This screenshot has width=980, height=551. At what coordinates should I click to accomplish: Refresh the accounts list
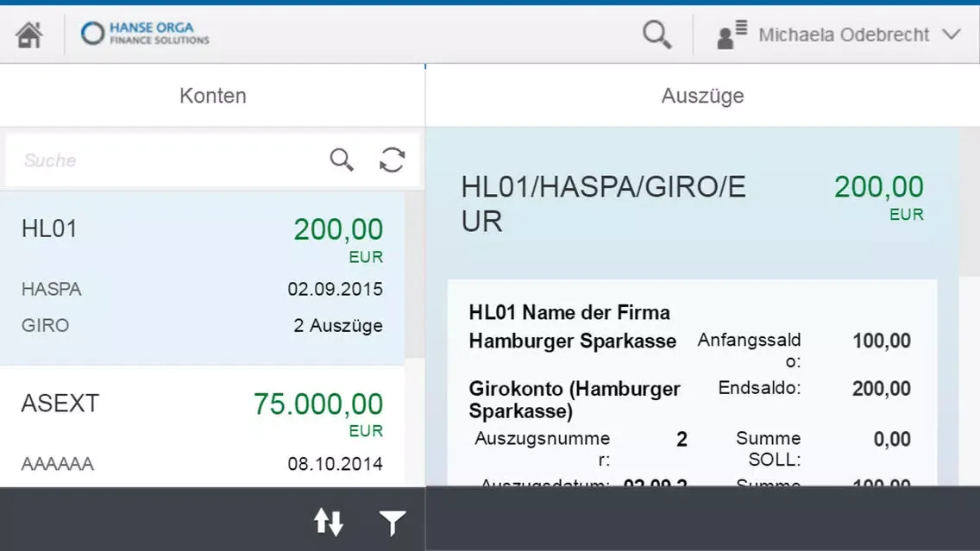pyautogui.click(x=392, y=160)
